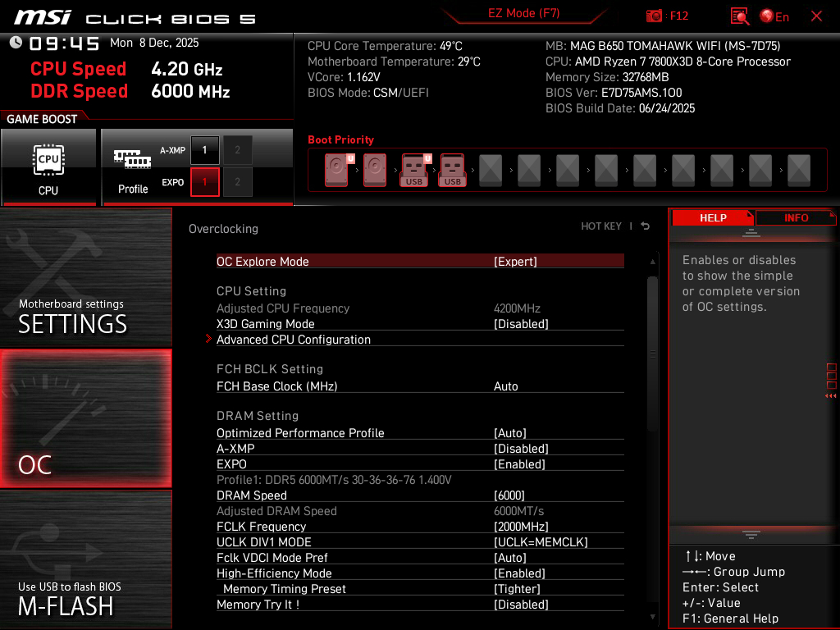840x630 pixels.
Task: Select the second hard disk boot device icon
Action: (x=375, y=170)
